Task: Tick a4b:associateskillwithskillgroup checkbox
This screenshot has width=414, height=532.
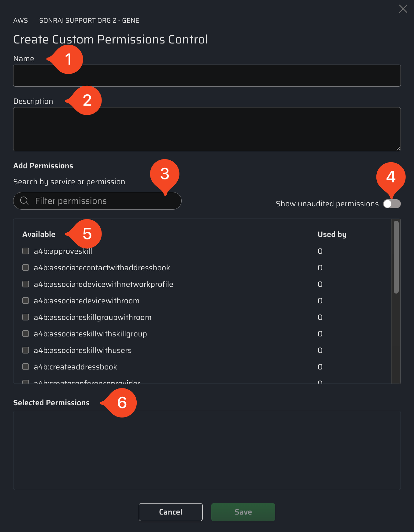Action: coord(26,334)
